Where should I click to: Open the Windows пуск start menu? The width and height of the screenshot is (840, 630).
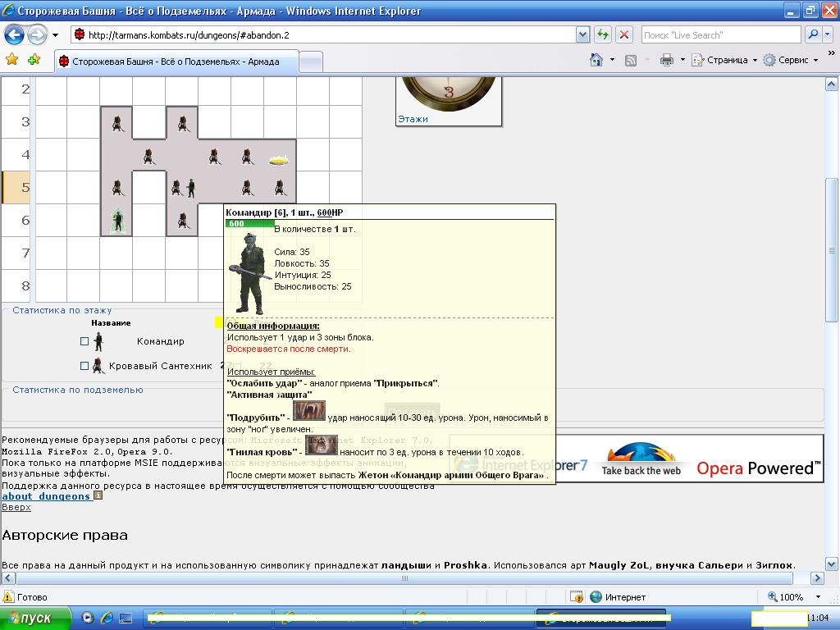pyautogui.click(x=35, y=618)
